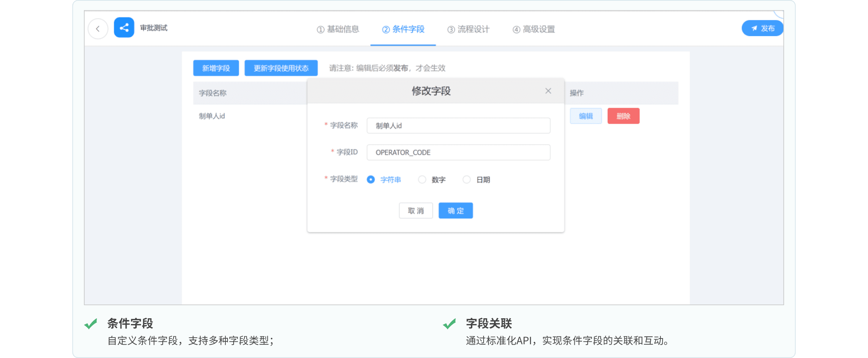
Task: Open the 流程设计 tab
Action: [x=468, y=29]
